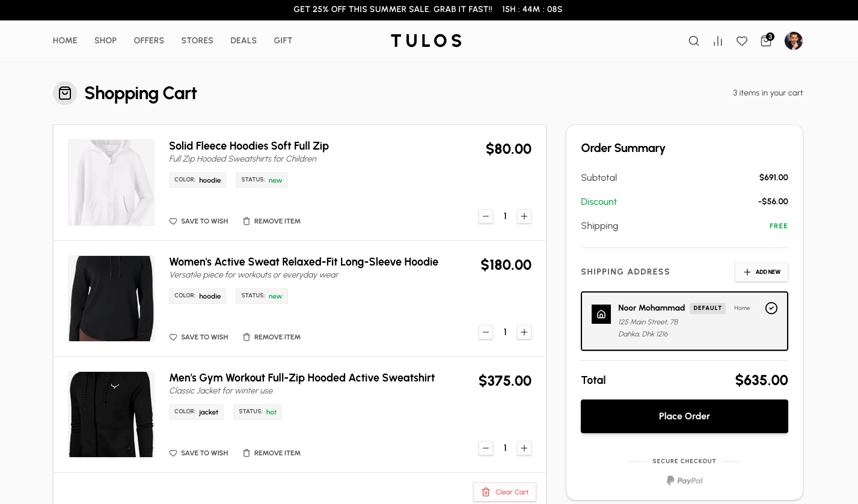Open the search icon
This screenshot has width=858, height=504.
tap(693, 41)
